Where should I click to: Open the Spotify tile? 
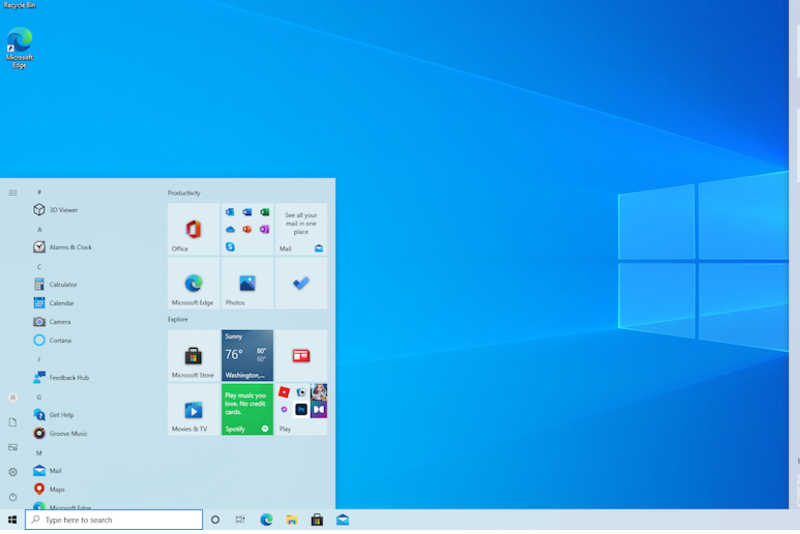click(x=247, y=410)
